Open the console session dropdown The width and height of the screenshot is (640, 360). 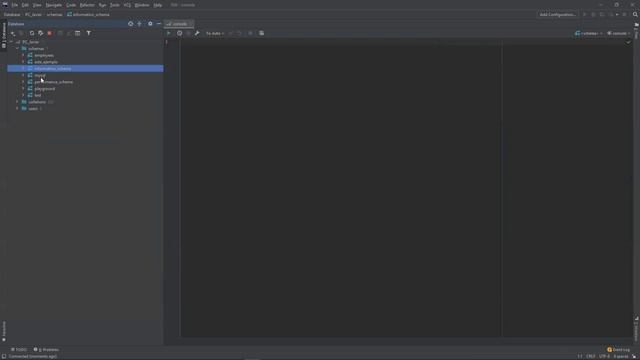coord(618,33)
